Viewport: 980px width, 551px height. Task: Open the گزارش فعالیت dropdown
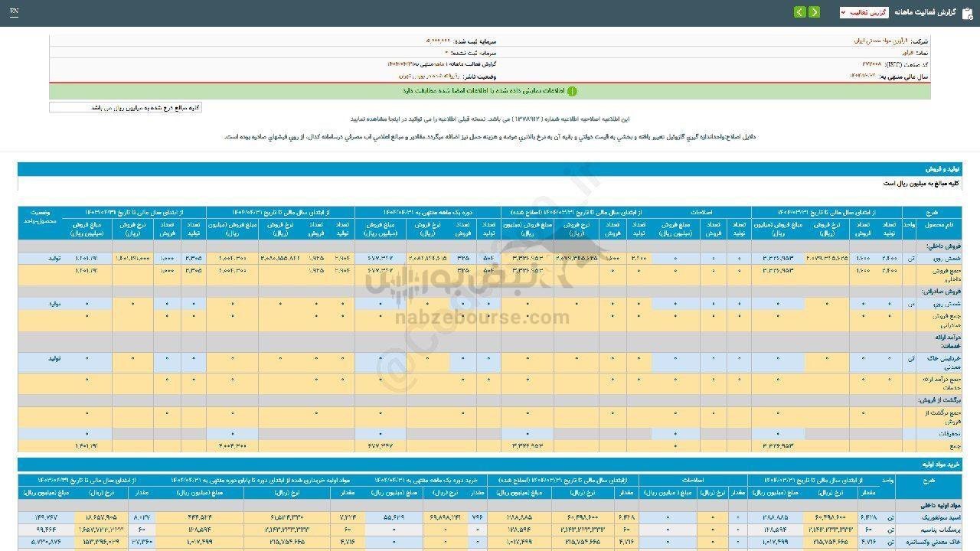pyautogui.click(x=864, y=12)
